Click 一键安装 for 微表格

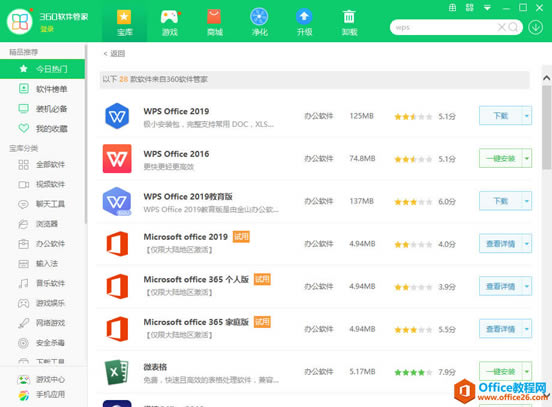500,371
